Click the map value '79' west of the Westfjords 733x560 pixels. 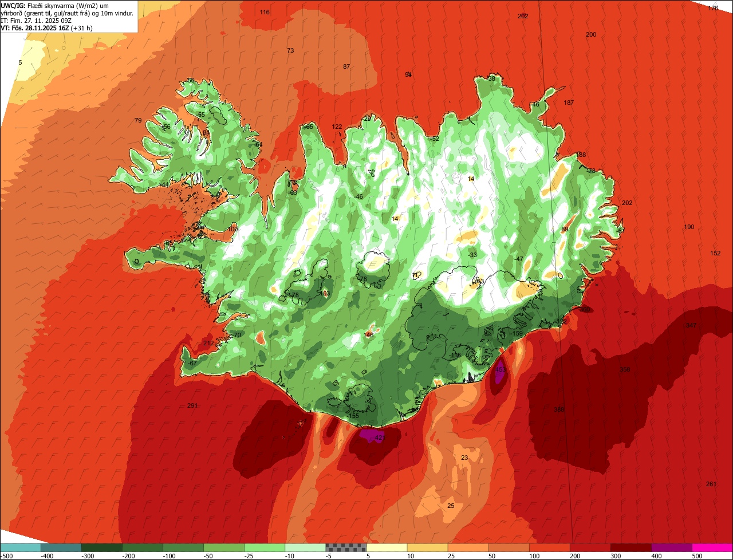[x=137, y=121]
